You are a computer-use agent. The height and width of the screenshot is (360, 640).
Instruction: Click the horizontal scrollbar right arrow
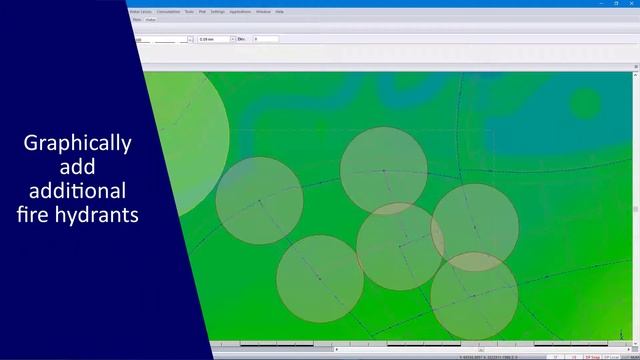(629, 349)
